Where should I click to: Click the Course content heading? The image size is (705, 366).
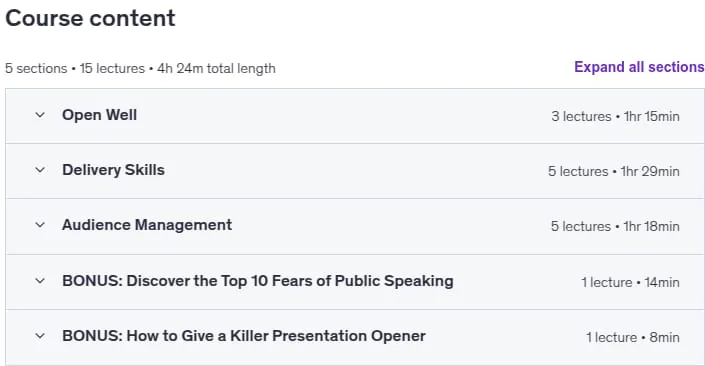click(90, 18)
